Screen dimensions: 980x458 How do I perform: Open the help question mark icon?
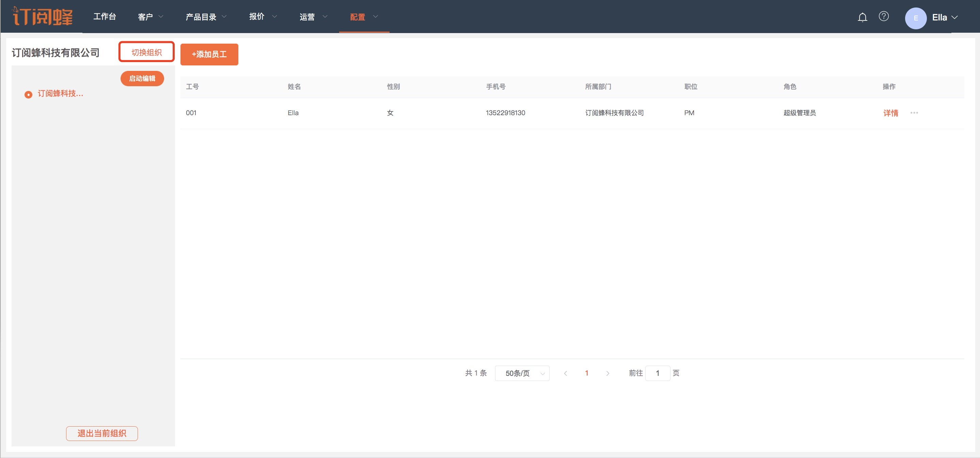(x=883, y=16)
